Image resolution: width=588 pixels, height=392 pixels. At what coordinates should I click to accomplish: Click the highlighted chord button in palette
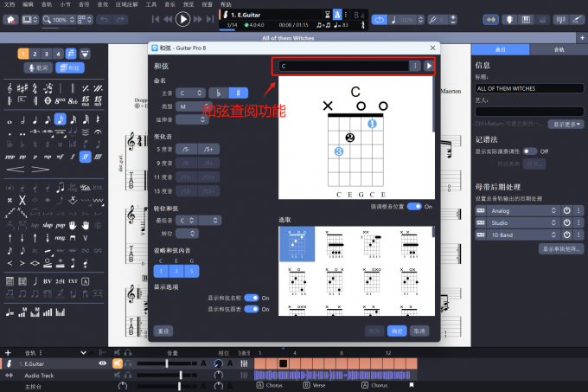70,67
